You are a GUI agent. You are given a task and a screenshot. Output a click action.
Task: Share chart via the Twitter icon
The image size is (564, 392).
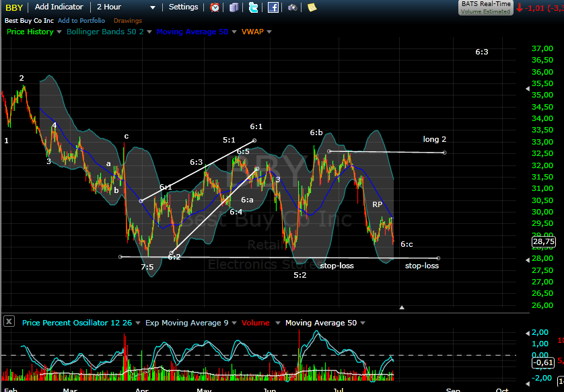pos(253,7)
